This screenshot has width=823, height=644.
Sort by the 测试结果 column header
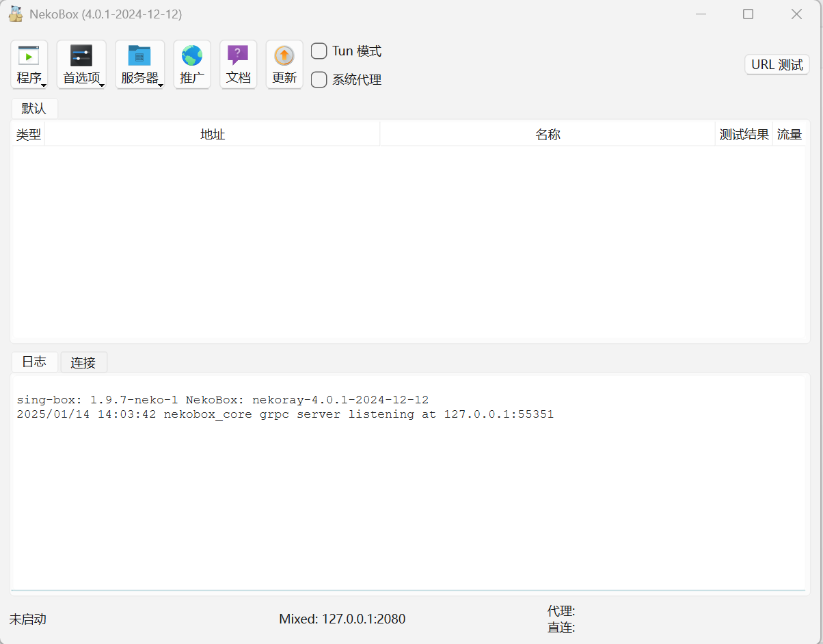pyautogui.click(x=744, y=135)
